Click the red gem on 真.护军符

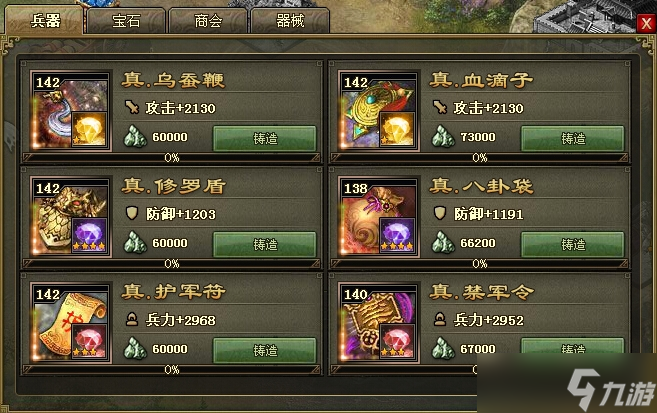tap(89, 341)
